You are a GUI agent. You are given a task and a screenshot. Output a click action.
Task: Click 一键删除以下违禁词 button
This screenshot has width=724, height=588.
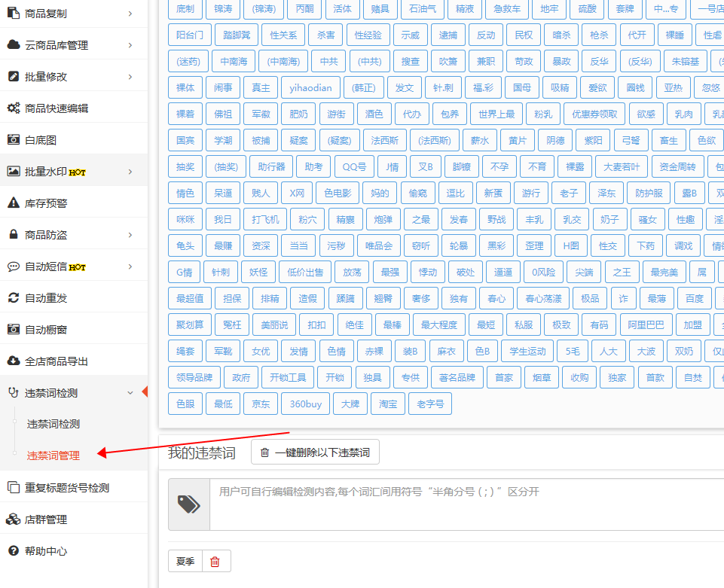pyautogui.click(x=316, y=452)
